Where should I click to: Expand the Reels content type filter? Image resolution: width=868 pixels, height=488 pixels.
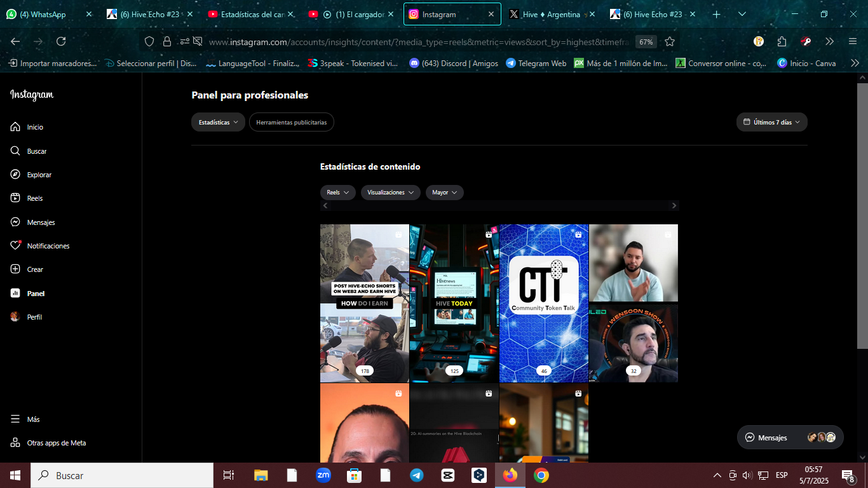[x=338, y=193]
